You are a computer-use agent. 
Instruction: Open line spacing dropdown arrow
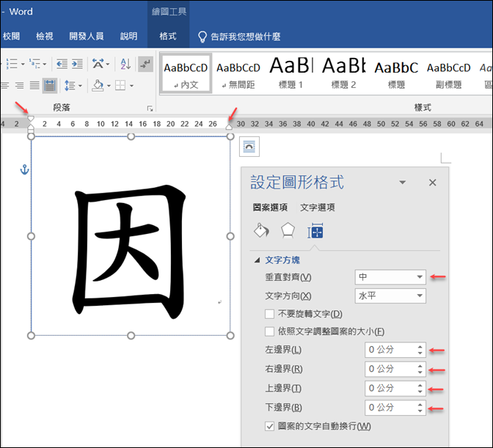coord(80,86)
